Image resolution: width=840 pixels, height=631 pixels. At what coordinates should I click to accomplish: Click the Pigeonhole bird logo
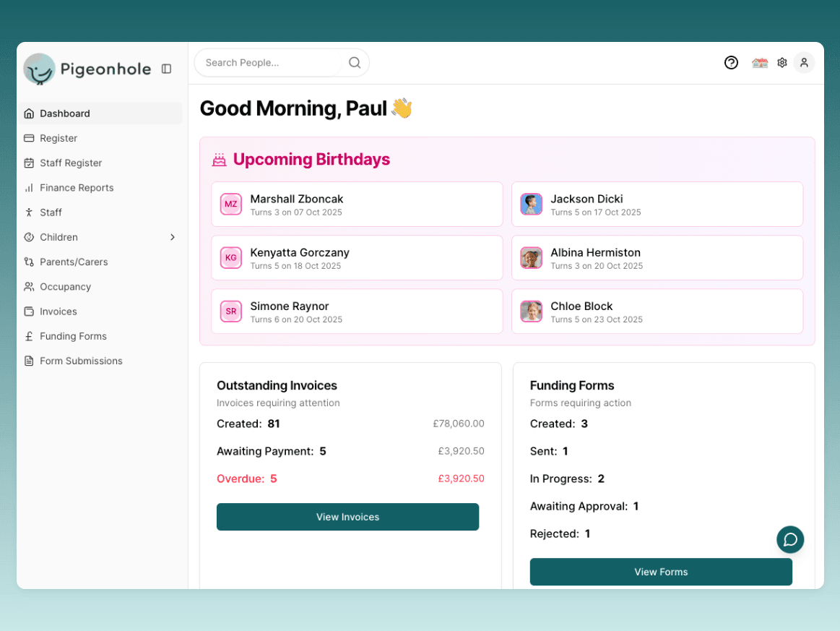[39, 69]
